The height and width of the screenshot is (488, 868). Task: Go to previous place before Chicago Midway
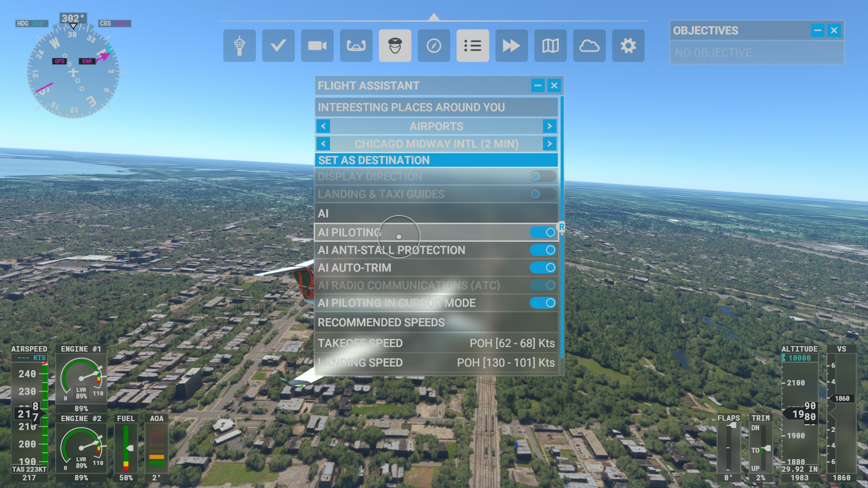point(323,144)
